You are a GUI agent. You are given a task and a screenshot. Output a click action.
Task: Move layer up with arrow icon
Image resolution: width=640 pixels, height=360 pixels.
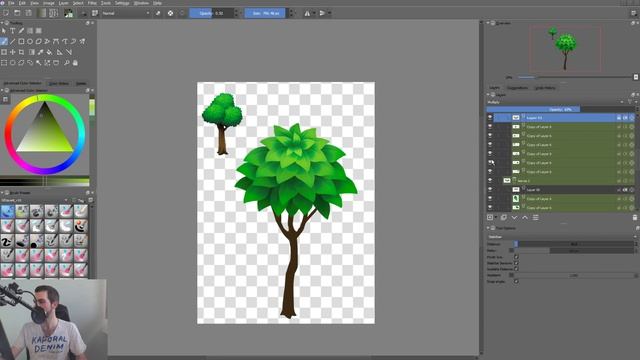pos(525,218)
